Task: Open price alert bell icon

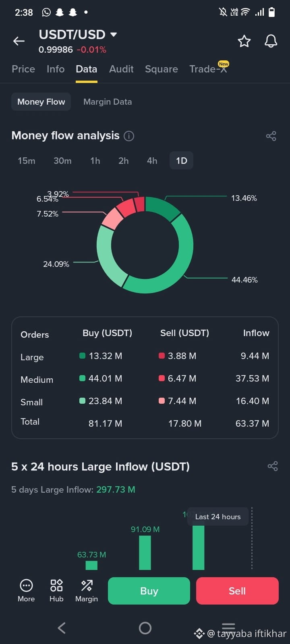Action: 271,41
